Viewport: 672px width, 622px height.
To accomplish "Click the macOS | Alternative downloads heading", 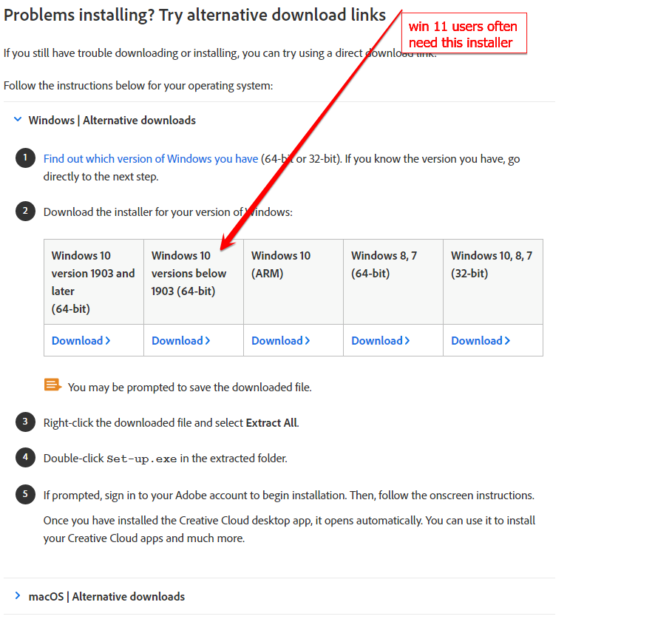I will coord(106,596).
